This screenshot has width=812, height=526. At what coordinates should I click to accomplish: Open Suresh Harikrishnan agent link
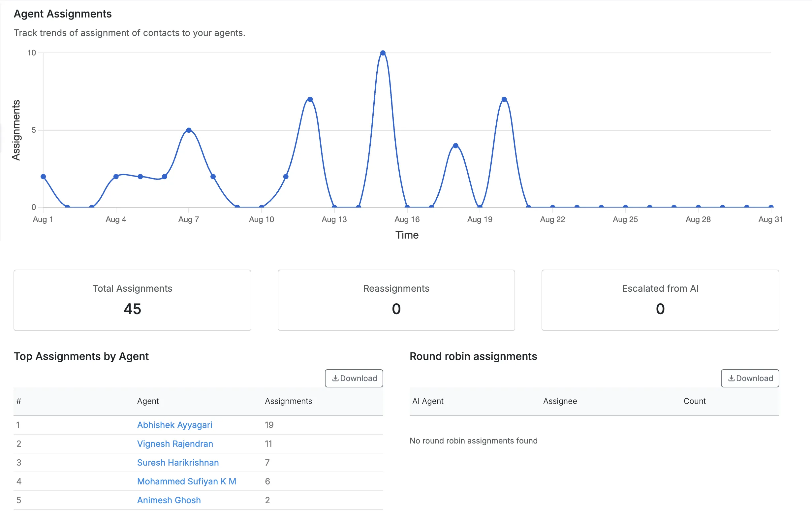pyautogui.click(x=178, y=463)
